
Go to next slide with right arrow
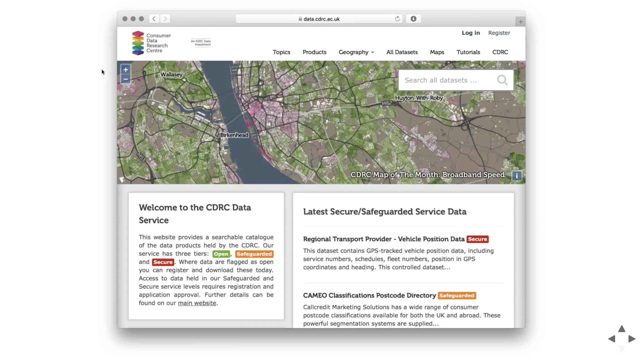coord(632,338)
